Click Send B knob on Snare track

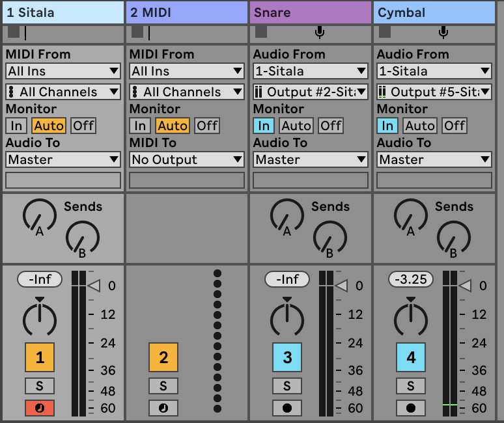(330, 238)
